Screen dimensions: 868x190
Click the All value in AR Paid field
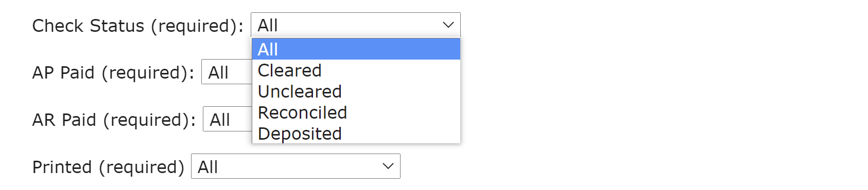220,120
